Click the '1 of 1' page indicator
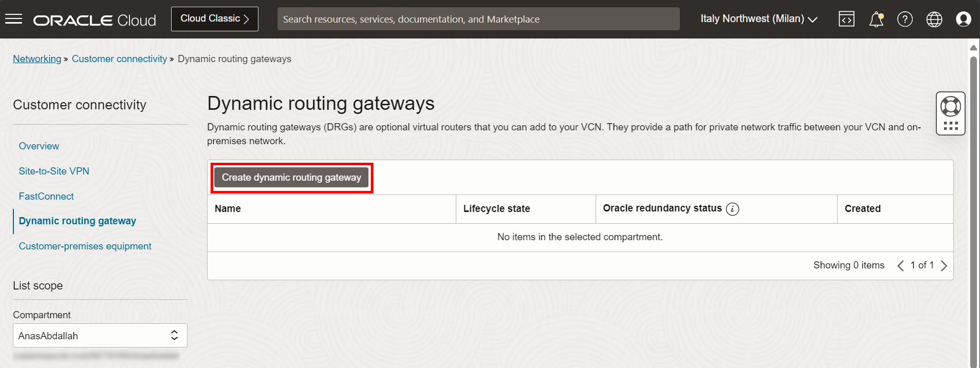This screenshot has width=980, height=368. coord(922,265)
